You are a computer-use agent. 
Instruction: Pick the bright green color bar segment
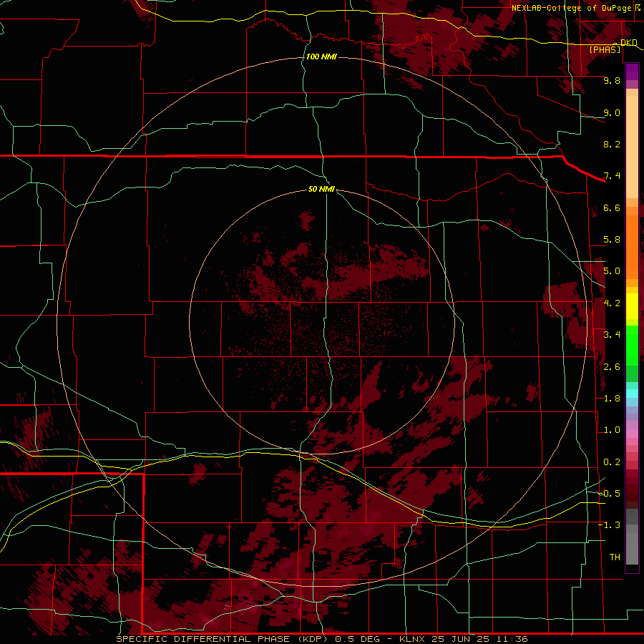click(x=632, y=347)
